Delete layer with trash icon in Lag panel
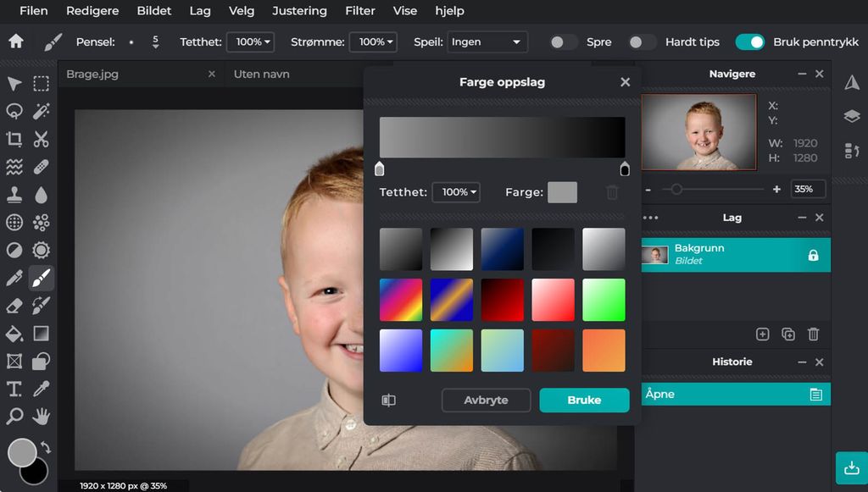868x492 pixels. tap(813, 334)
